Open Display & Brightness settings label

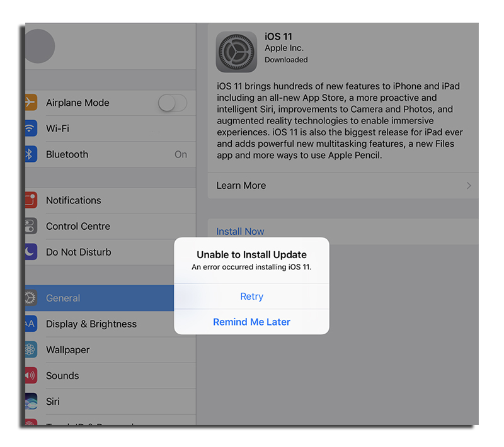pyautogui.click(x=91, y=324)
